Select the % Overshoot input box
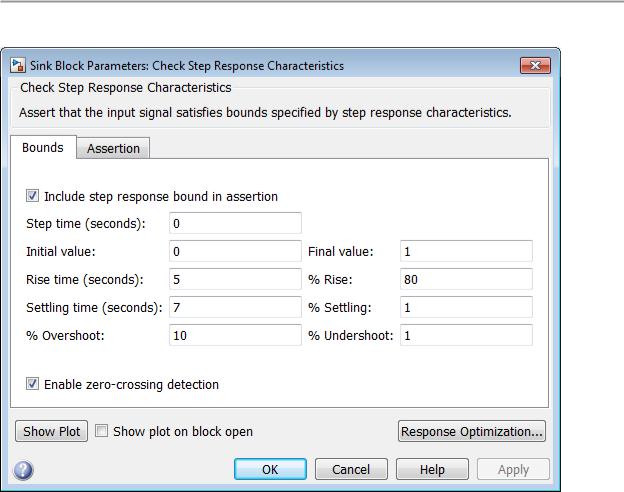Image resolution: width=624 pixels, height=492 pixels. pos(235,335)
